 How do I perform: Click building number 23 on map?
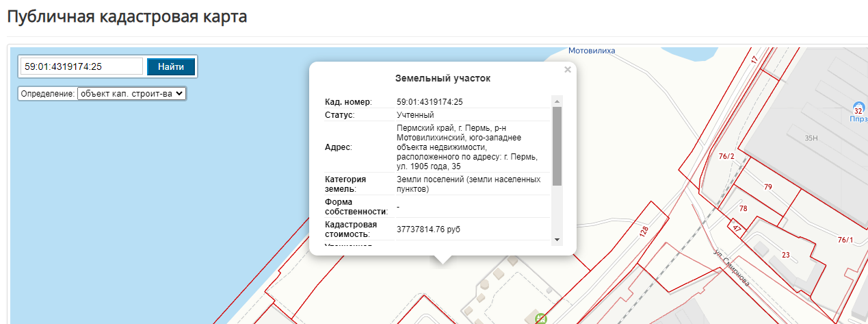point(785,255)
